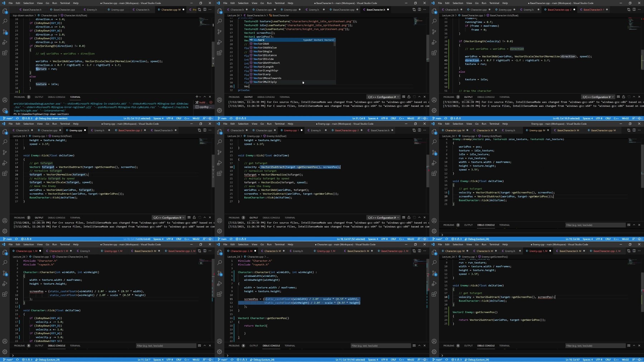Open Accounts in the top-left Character.cpp window
644x362 pixels.
[x=5, y=100]
